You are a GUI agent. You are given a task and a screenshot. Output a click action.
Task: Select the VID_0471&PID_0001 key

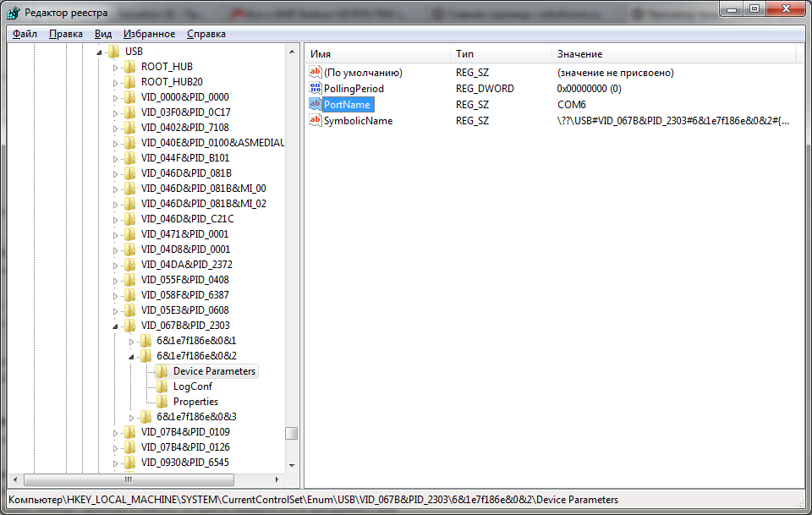click(x=185, y=234)
